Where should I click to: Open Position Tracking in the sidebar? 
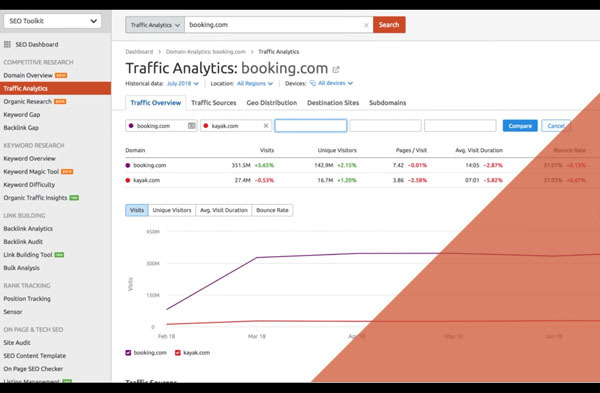27,298
